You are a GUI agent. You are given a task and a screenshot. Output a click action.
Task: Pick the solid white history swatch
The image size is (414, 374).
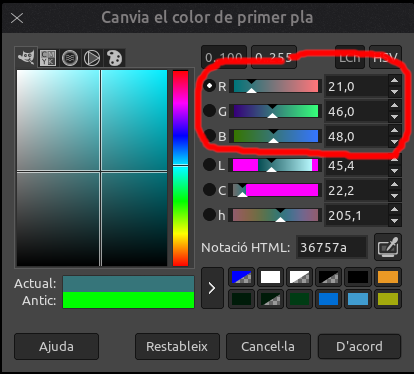point(270,277)
